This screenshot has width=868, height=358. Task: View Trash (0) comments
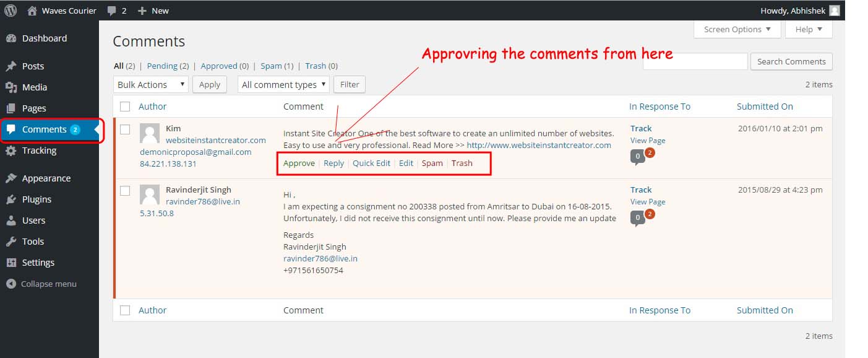(322, 66)
